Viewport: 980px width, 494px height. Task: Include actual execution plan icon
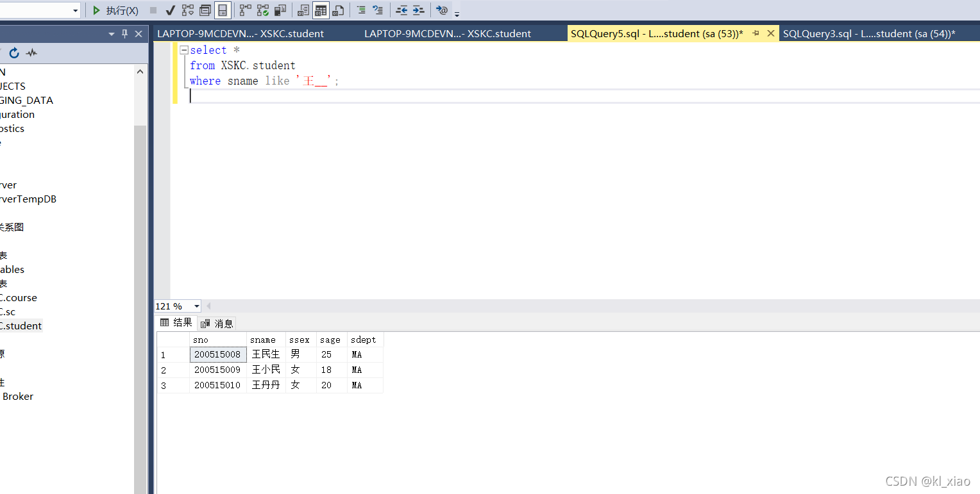(x=246, y=10)
